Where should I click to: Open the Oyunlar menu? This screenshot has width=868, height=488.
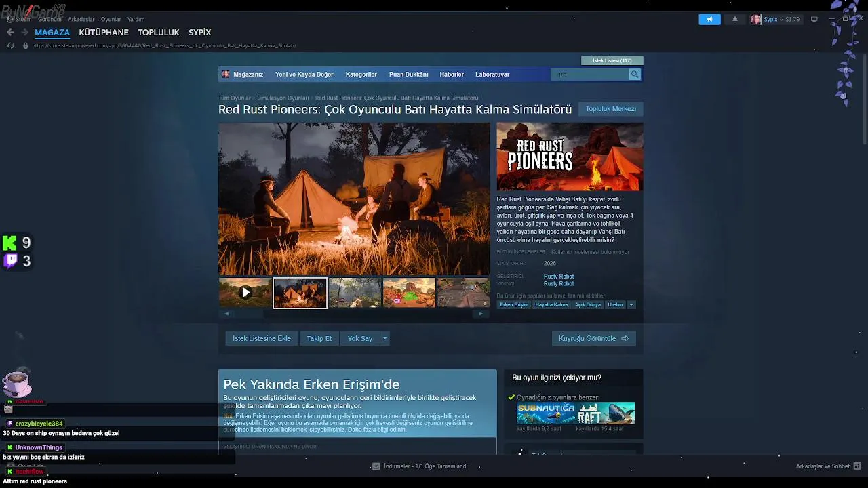coord(111,19)
